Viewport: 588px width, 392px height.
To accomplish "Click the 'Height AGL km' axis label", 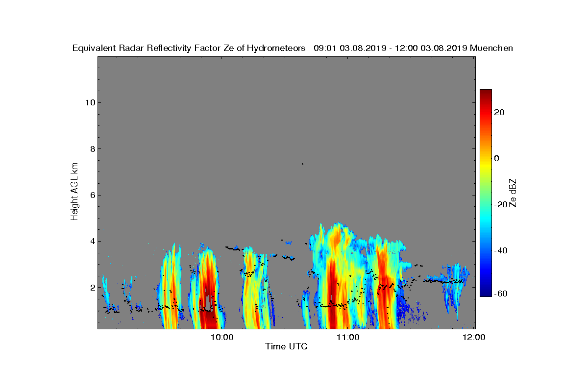I will [74, 192].
